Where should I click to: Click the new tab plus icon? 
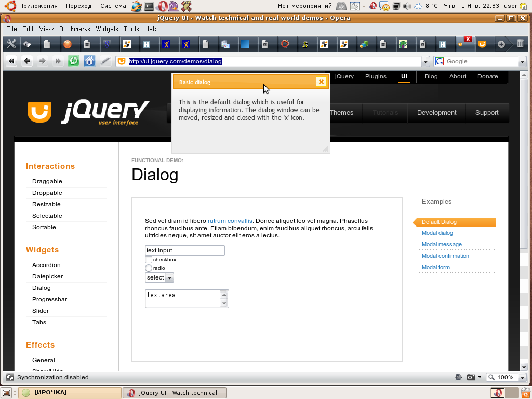click(x=501, y=44)
